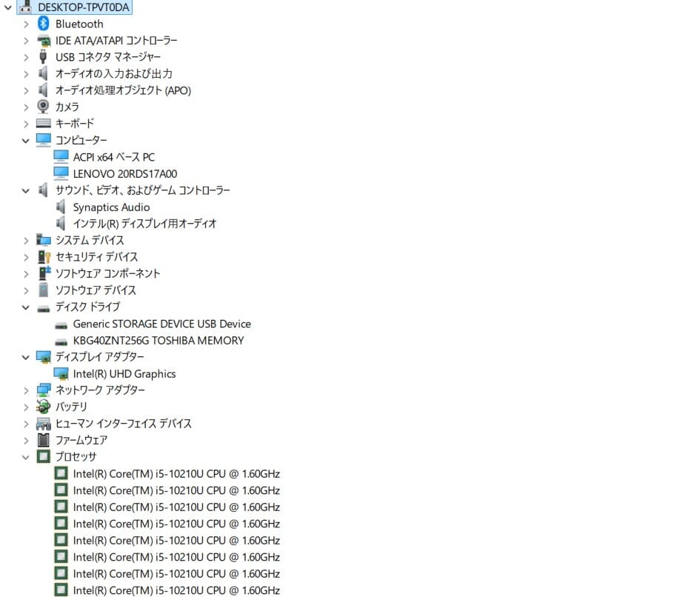Viewport: 700px width, 597px height.
Task: Click the IDE ATA/ATAPI controller icon
Action: coord(43,41)
